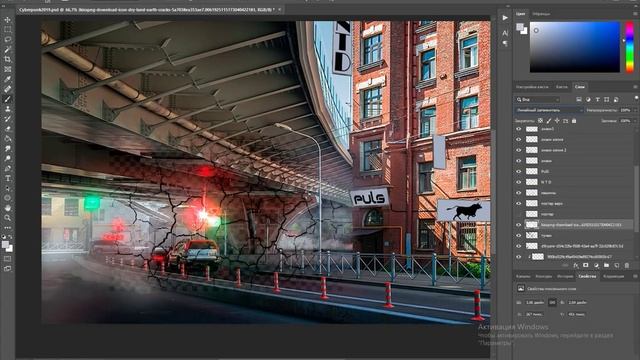
Task: Open the layer filter kind dropdown
Action: 537,99
